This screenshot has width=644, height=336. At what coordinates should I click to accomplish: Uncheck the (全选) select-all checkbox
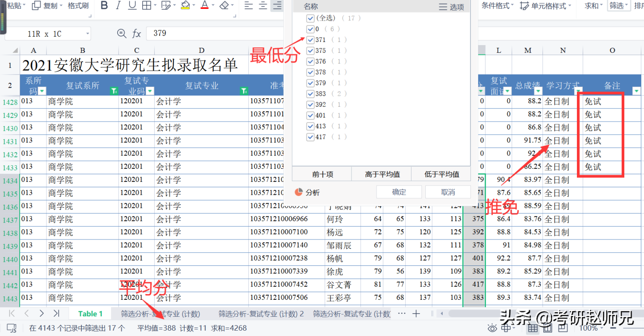pos(310,18)
